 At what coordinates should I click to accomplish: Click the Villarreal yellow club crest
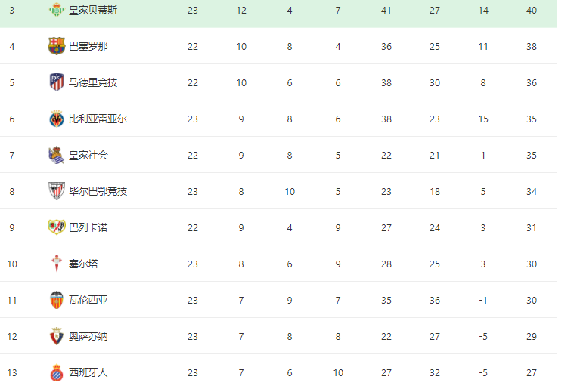click(x=57, y=119)
